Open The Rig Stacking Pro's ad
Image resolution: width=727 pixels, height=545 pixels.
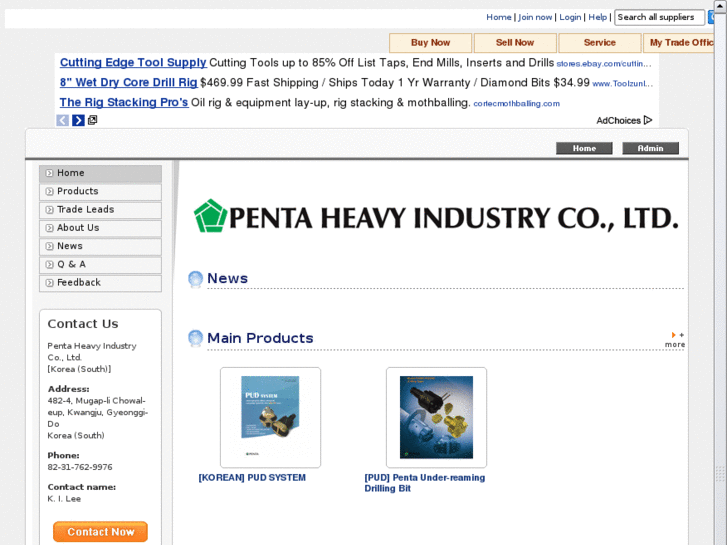click(x=124, y=103)
